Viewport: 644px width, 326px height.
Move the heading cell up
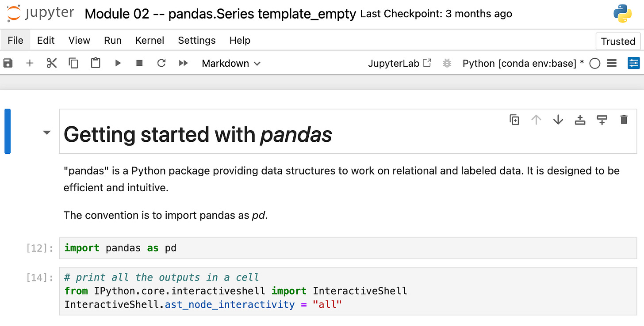(536, 120)
